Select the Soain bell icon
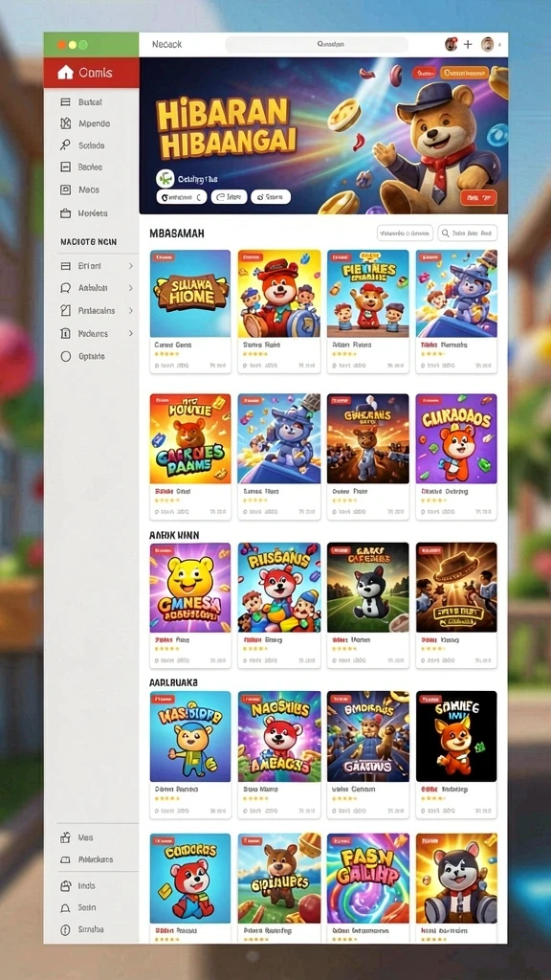Viewport: 551px width, 980px height. pos(65,907)
